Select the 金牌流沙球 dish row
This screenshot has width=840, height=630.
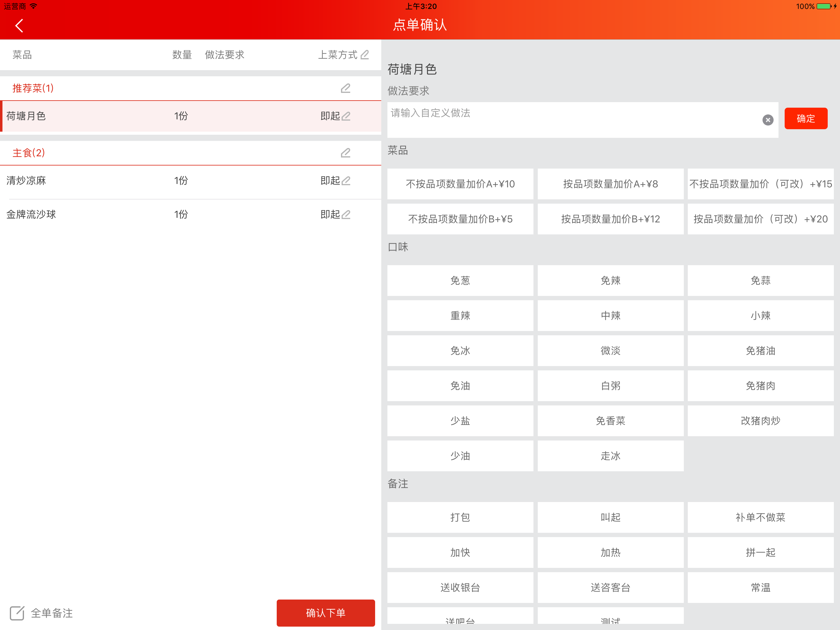click(x=191, y=214)
